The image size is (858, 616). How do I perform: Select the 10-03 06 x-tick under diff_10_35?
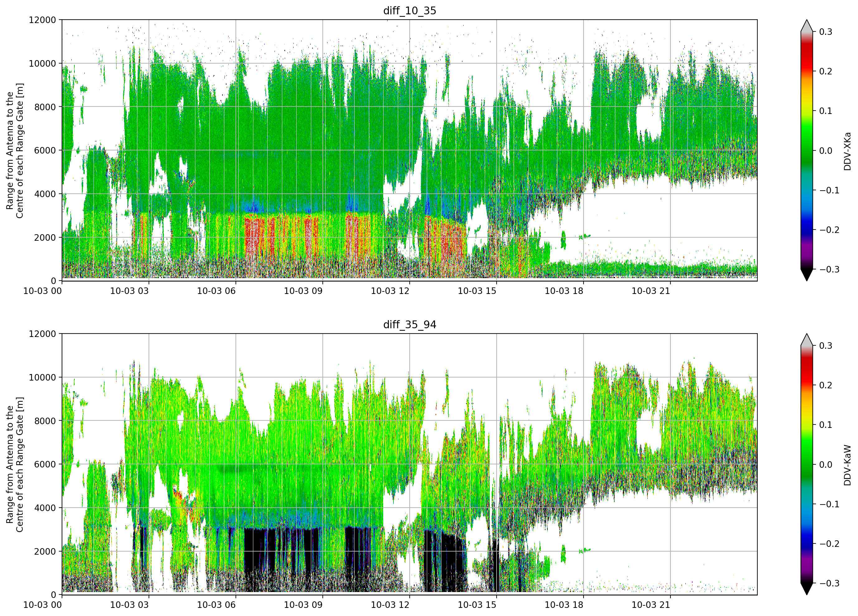217,291
